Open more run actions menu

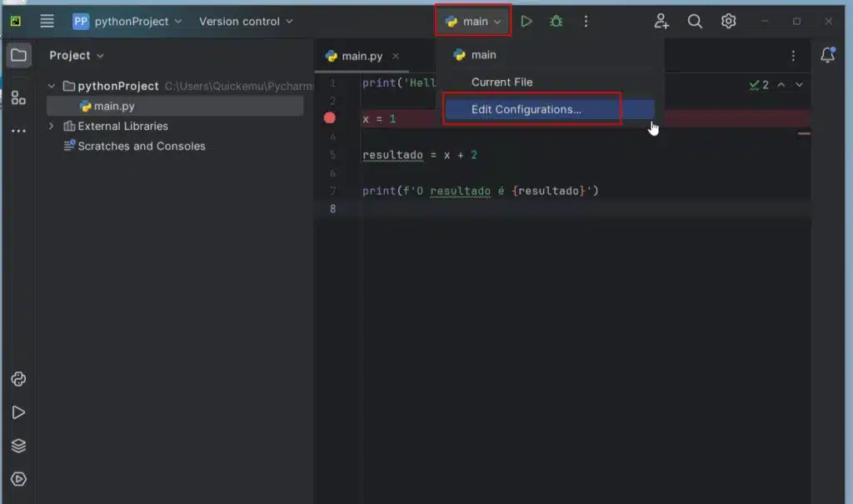[x=586, y=21]
